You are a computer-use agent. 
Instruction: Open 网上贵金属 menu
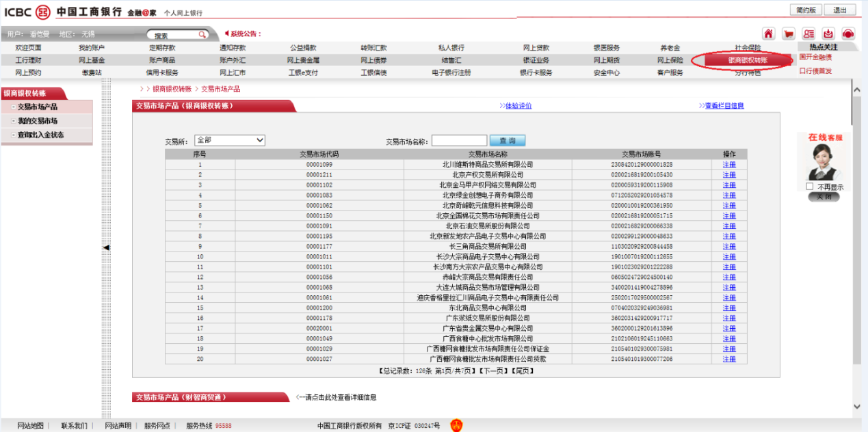tap(303, 60)
